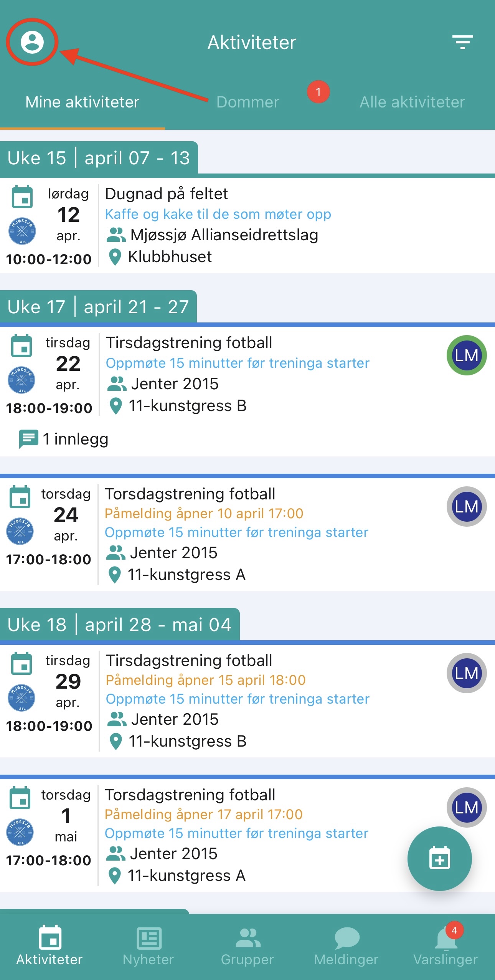Image resolution: width=495 pixels, height=980 pixels.
Task: Go to Meldinger chat bubble
Action: (346, 939)
